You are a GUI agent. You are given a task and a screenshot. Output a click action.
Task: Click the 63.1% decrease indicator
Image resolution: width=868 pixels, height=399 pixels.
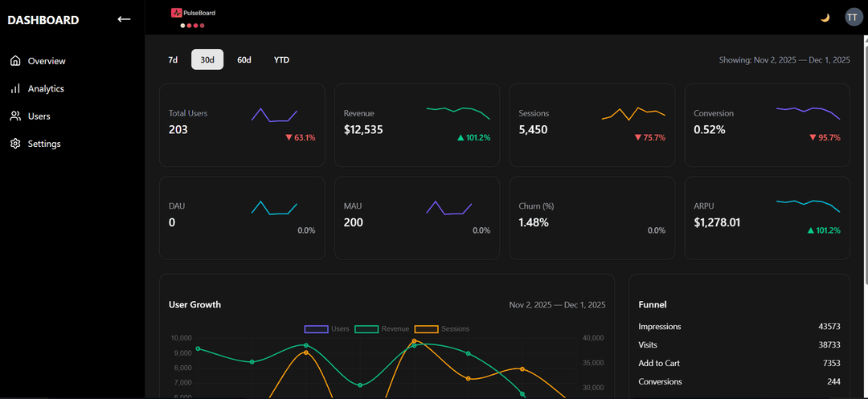(x=301, y=137)
